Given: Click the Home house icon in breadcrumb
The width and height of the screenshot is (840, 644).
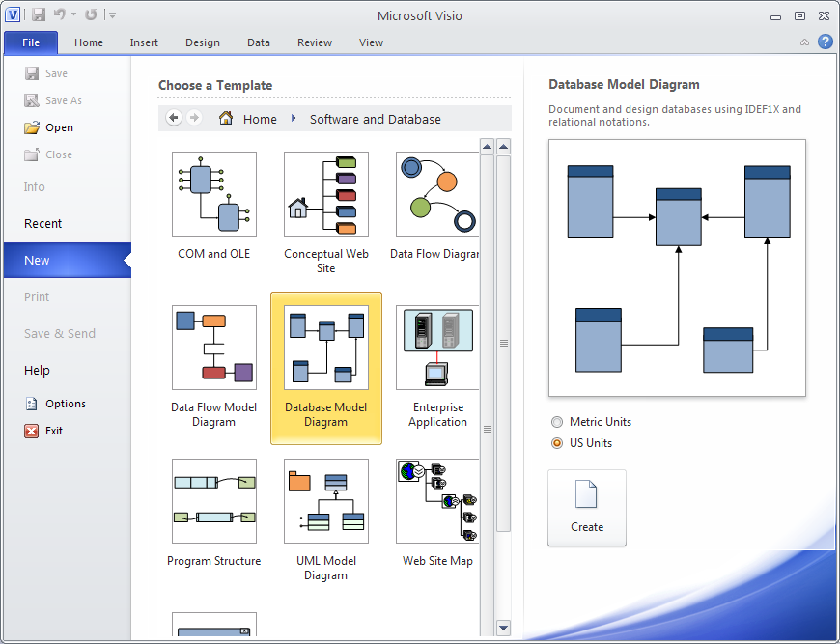Looking at the screenshot, I should pos(226,118).
